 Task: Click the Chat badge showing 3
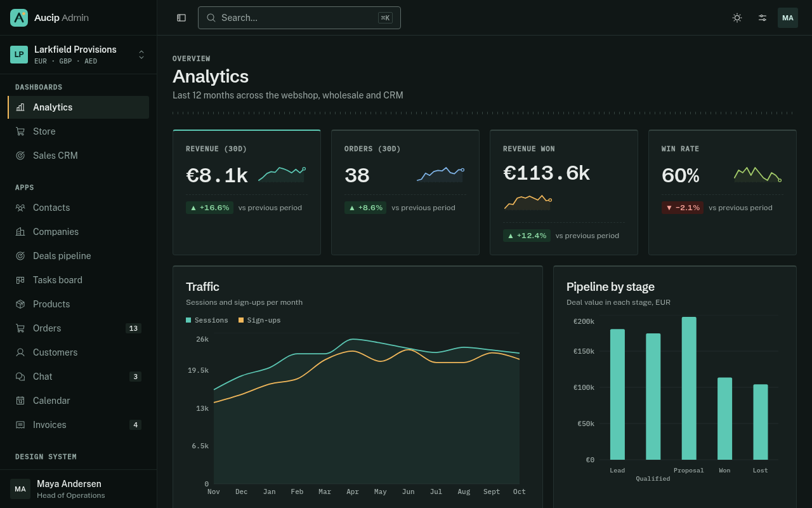coord(135,377)
